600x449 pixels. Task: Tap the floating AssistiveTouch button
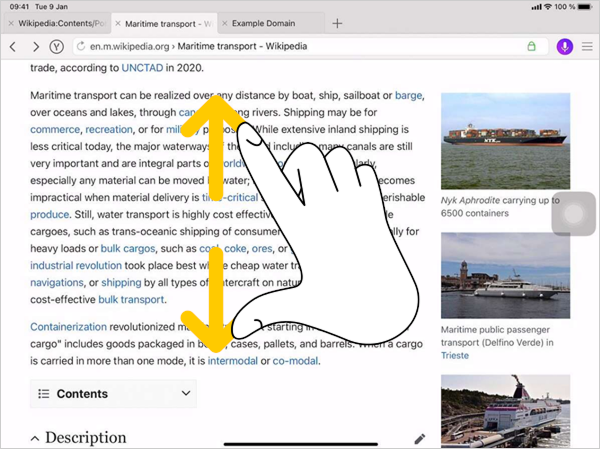(575, 213)
